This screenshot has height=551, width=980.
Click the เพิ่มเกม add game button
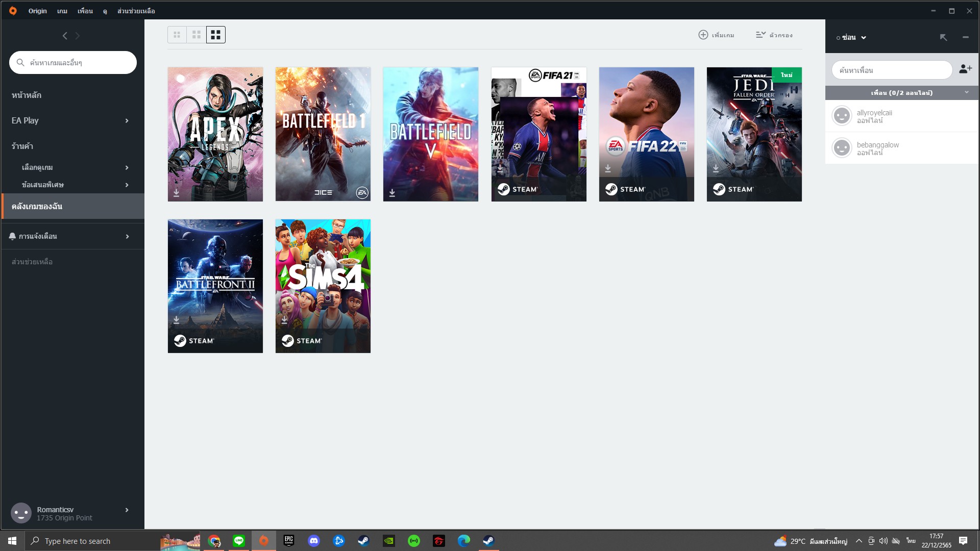point(716,35)
